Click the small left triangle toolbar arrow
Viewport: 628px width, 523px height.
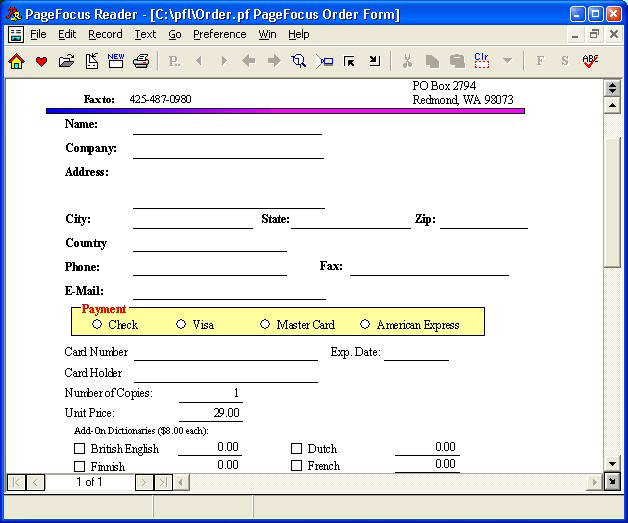click(199, 61)
